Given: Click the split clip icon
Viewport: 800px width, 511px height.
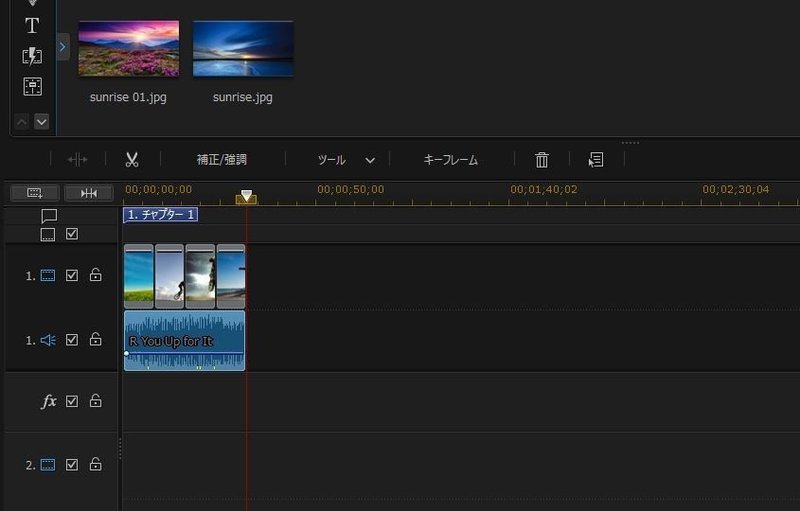Looking at the screenshot, I should coord(77,160).
